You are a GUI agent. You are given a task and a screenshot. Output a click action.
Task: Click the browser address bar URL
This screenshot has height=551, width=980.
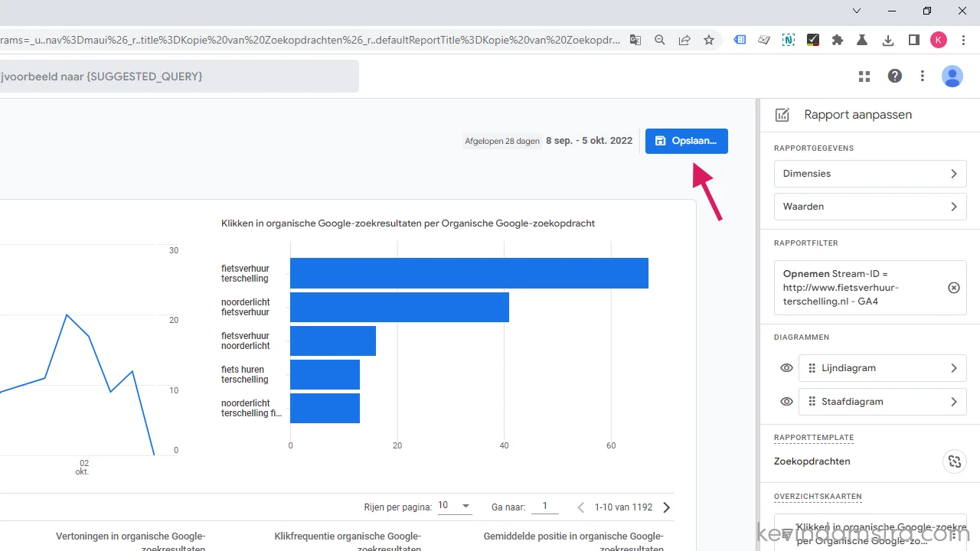310,40
